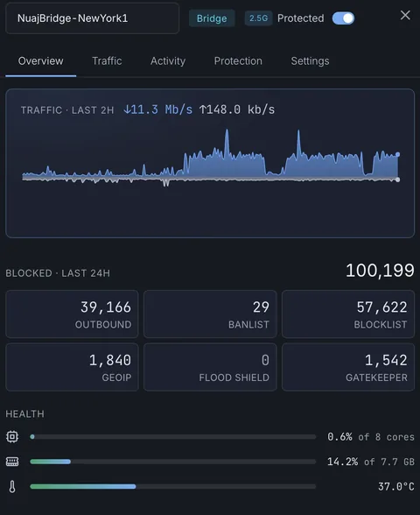Click the blue endpoint dot on traffic graph
The image size is (420, 515).
click(397, 154)
